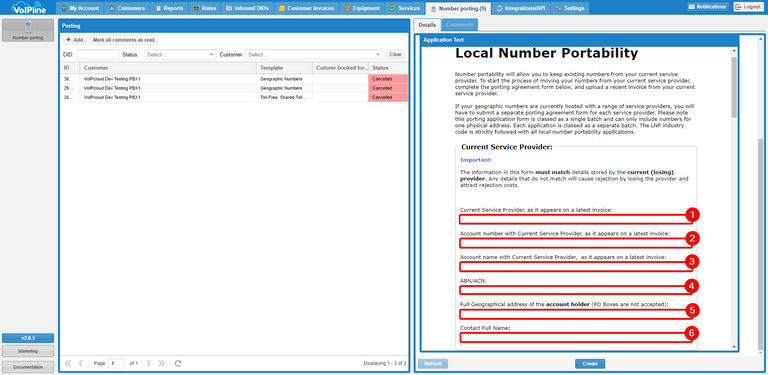Viewport: 768px width, 375px height.
Task: Click the Full Geographical address field
Action: [x=576, y=314]
